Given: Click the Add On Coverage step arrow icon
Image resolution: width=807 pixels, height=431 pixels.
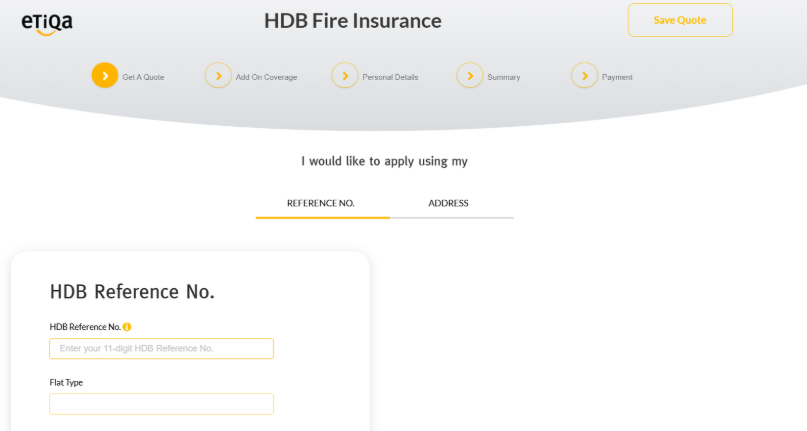Looking at the screenshot, I should (x=218, y=76).
